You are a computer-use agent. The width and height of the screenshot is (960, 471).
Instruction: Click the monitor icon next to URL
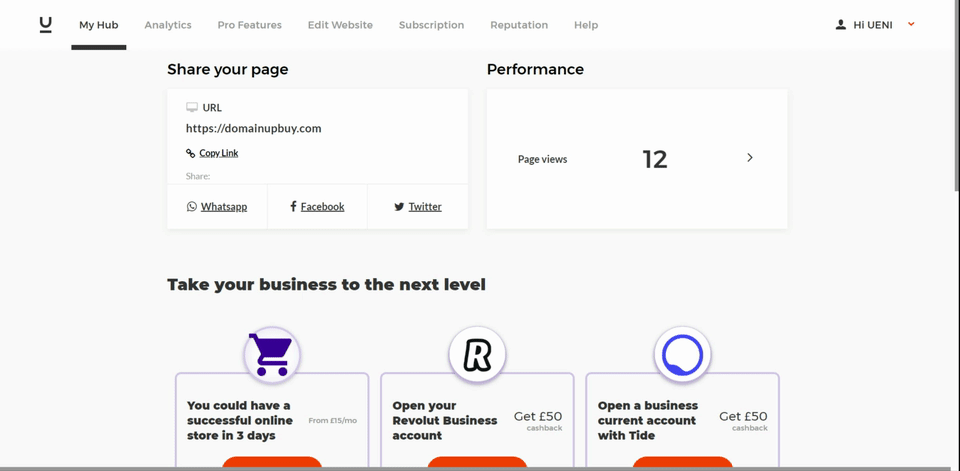(192, 107)
